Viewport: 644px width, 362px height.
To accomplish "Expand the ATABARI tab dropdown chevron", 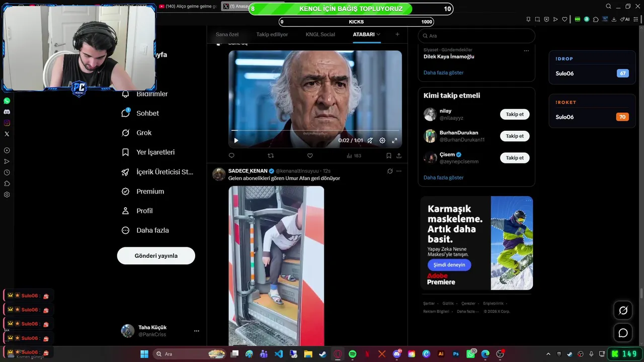I will tap(378, 34).
